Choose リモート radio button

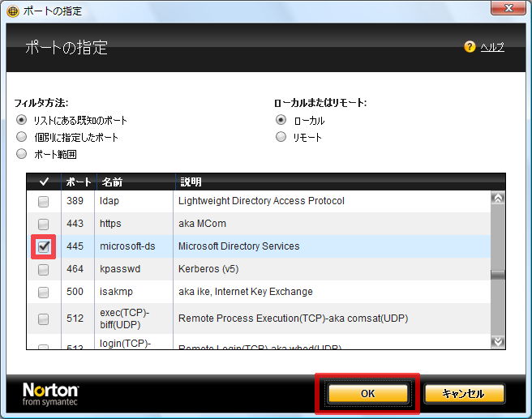[281, 137]
